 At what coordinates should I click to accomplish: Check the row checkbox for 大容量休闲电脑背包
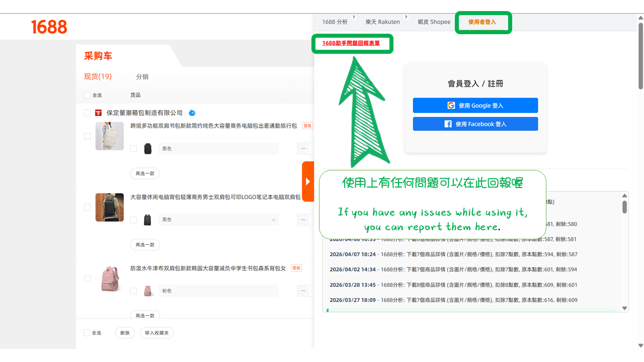88,207
